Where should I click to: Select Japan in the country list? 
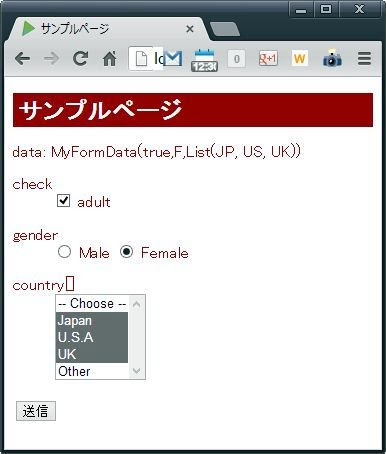tap(92, 321)
